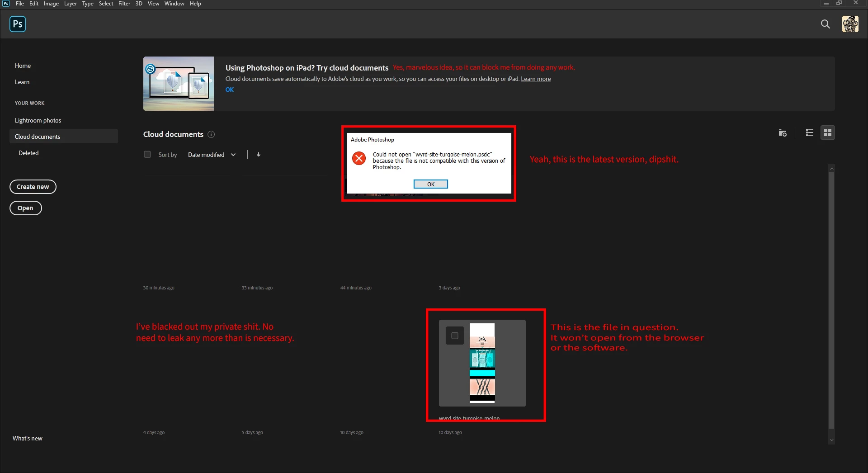Follow the Learn more link
Image resolution: width=868 pixels, height=473 pixels.
[x=536, y=79]
